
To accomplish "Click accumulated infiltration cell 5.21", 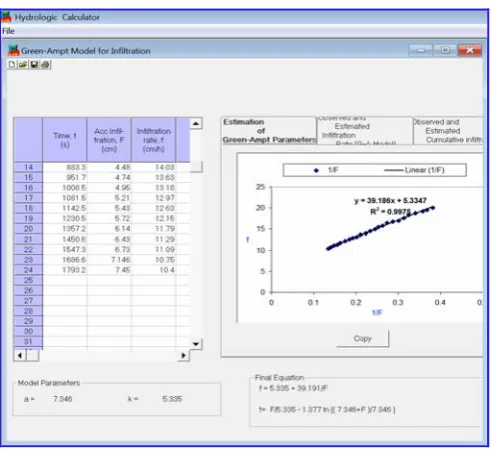I will pyautogui.click(x=109, y=198).
